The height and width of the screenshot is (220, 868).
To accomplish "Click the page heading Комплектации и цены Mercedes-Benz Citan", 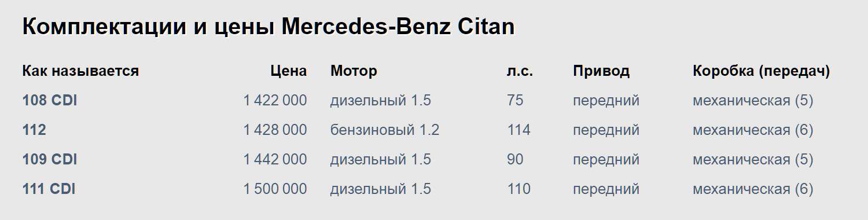I will coord(269,27).
